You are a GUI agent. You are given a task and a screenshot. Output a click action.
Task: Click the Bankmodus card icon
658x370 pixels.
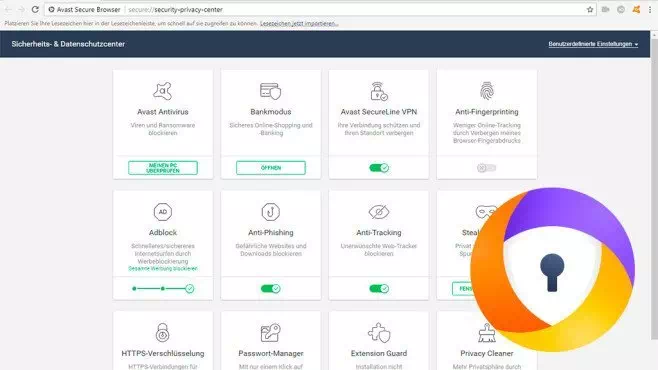[271, 91]
